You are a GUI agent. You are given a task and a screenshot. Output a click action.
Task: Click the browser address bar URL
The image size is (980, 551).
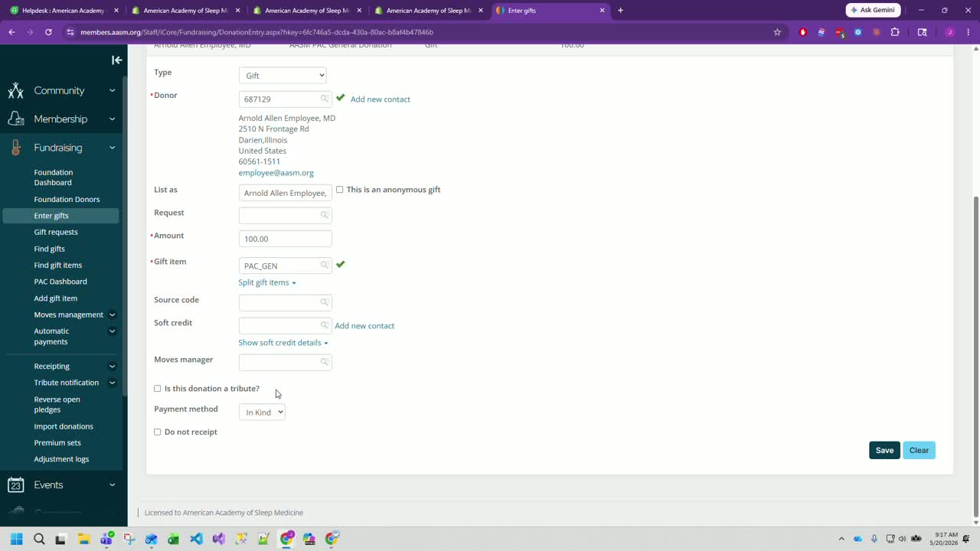point(256,32)
